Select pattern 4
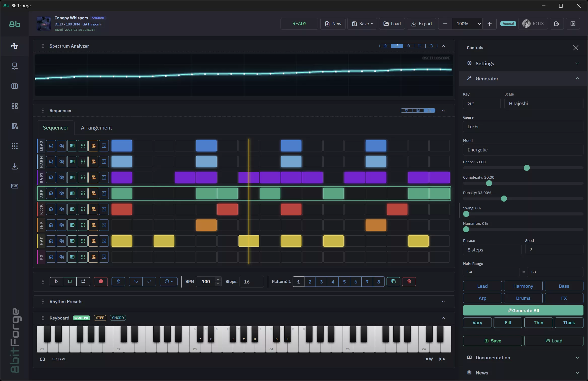 (x=333, y=282)
